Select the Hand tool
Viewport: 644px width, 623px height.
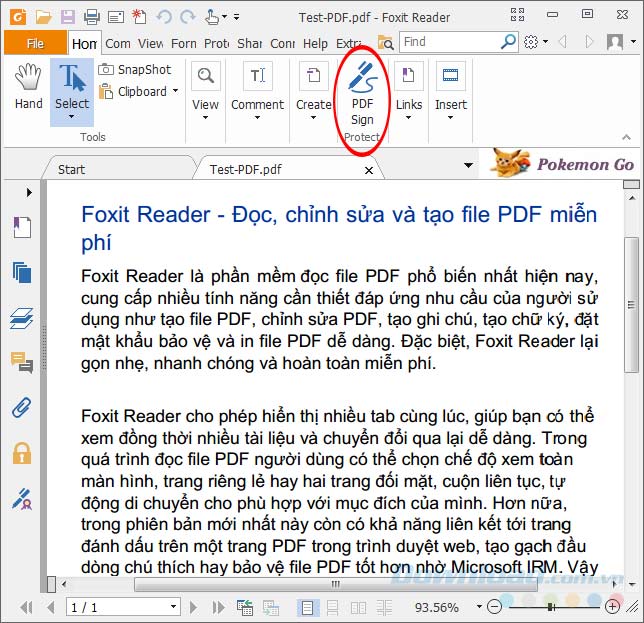click(x=28, y=87)
